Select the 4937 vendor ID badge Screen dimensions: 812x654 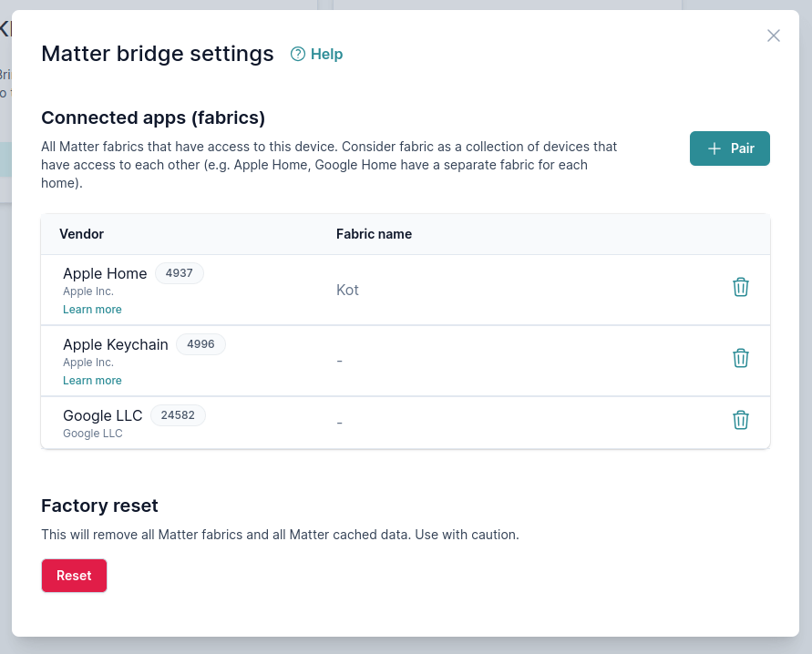180,273
